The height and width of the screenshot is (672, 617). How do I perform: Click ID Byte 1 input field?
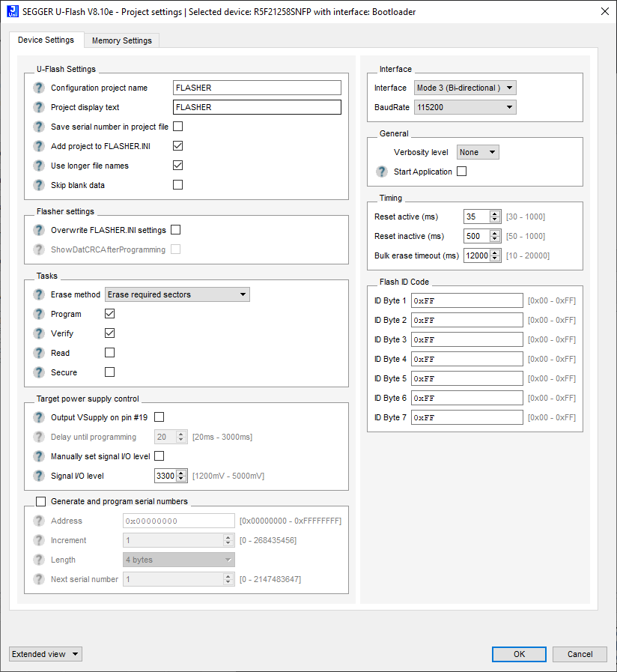[467, 301]
